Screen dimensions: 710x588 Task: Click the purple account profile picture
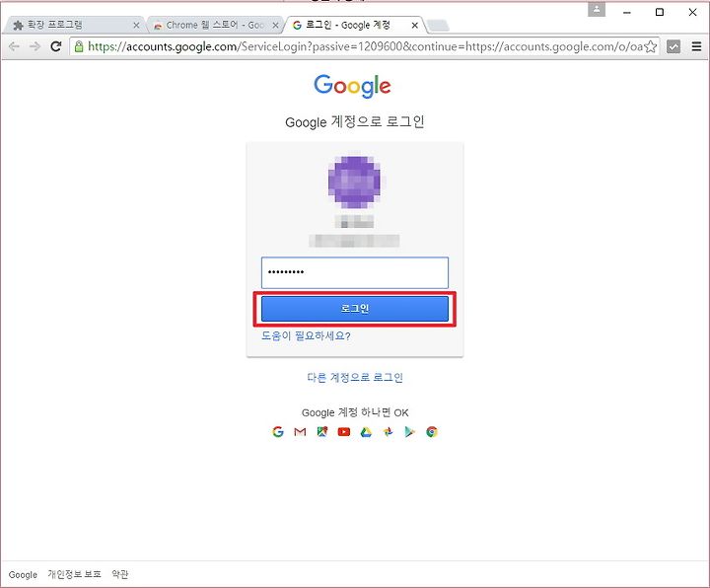click(355, 183)
